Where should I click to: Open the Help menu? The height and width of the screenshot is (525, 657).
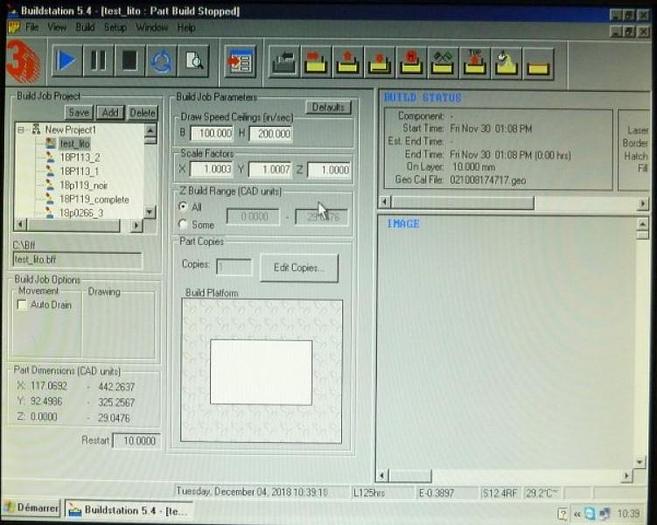tap(186, 28)
